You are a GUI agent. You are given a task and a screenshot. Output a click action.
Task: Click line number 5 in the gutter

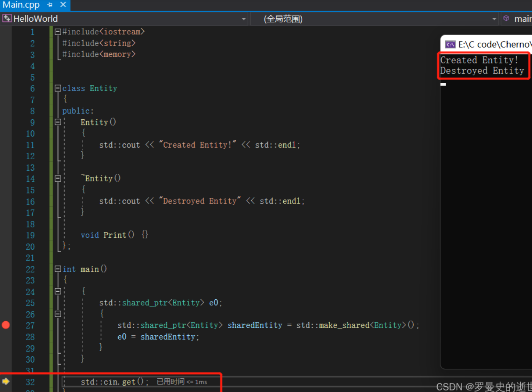point(32,77)
